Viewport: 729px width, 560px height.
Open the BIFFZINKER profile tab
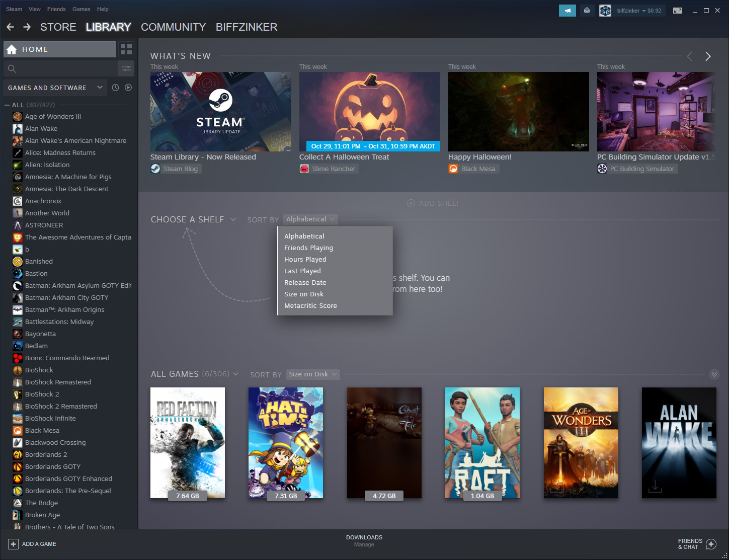(x=247, y=27)
